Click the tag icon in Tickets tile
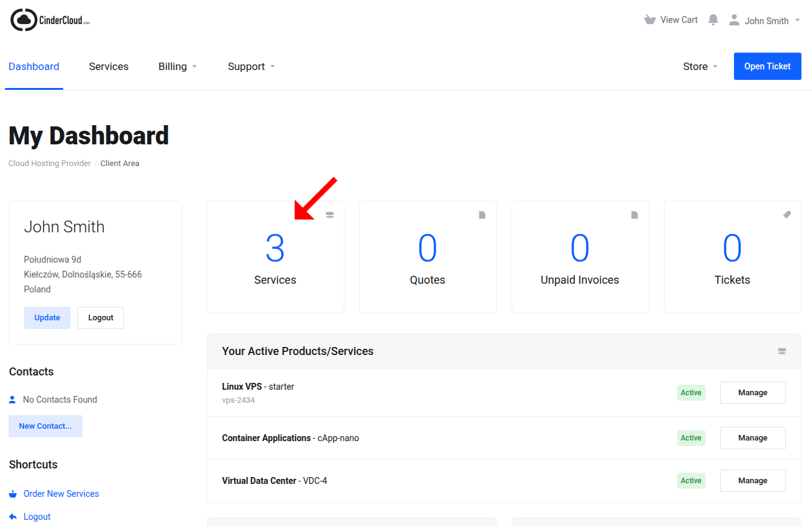Viewport: 812px width, 526px height. point(787,215)
